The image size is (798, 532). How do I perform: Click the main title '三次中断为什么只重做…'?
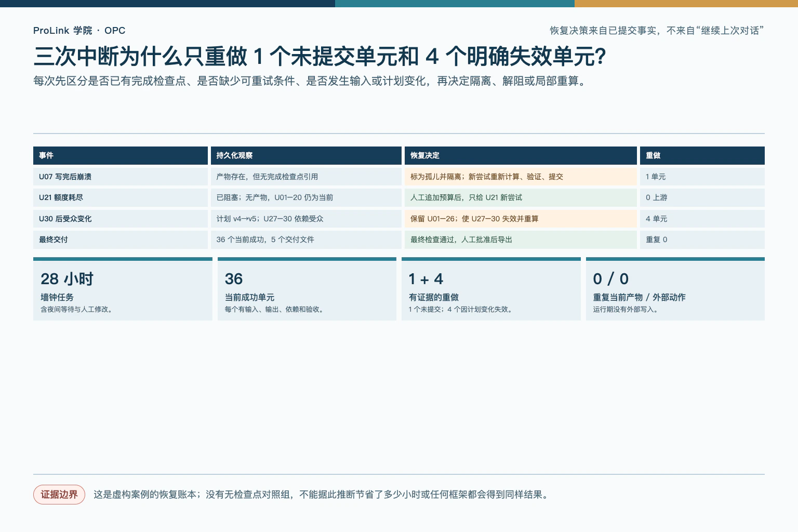320,56
